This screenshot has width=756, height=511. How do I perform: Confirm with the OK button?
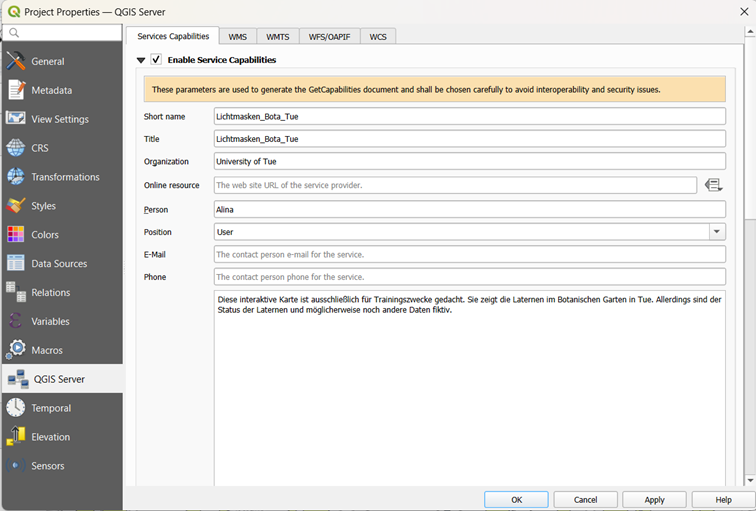[516, 500]
